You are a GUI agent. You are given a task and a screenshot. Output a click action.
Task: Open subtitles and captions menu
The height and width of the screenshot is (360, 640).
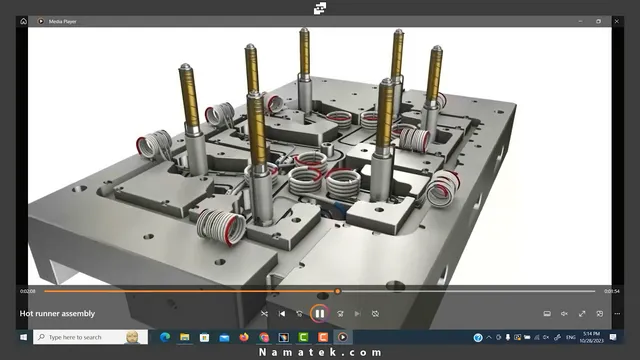(x=547, y=313)
